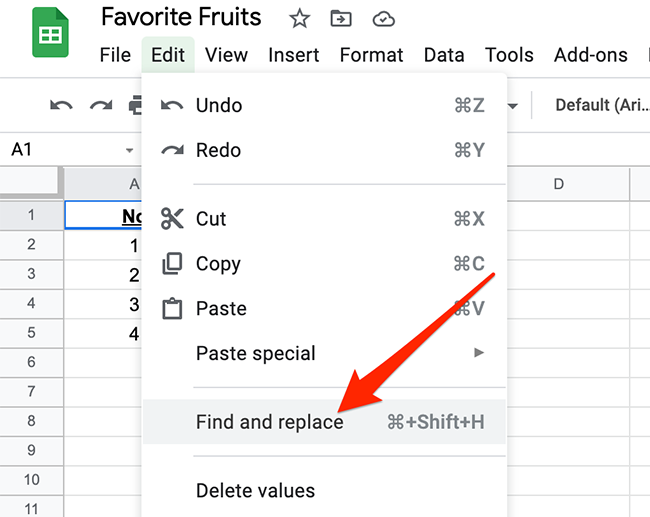Screen dimensions: 650x517
Task: Check the cloud save status icon
Action: [x=382, y=18]
